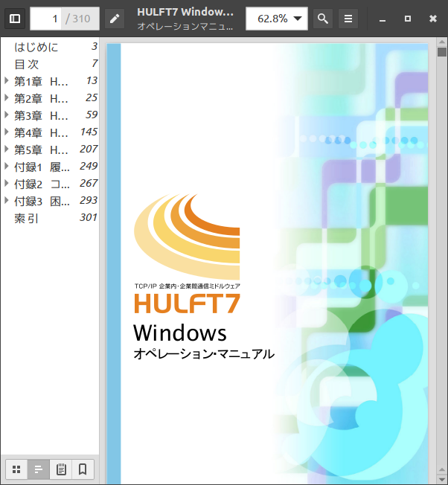Jump to 索引 index entry
Viewport: 448px width, 485px height.
[50, 218]
